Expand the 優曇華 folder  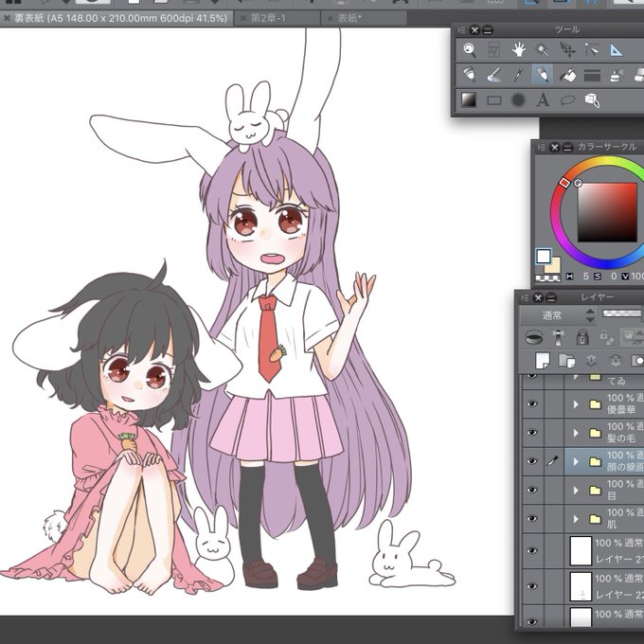click(576, 404)
